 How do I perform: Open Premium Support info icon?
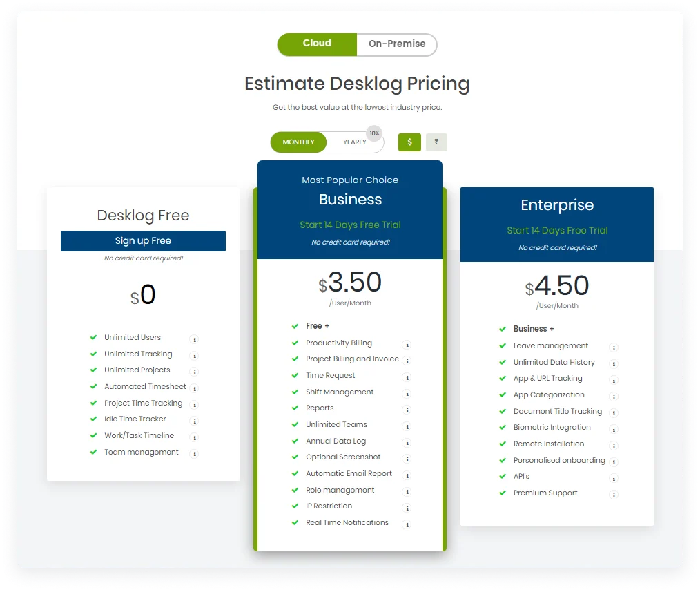tap(614, 495)
